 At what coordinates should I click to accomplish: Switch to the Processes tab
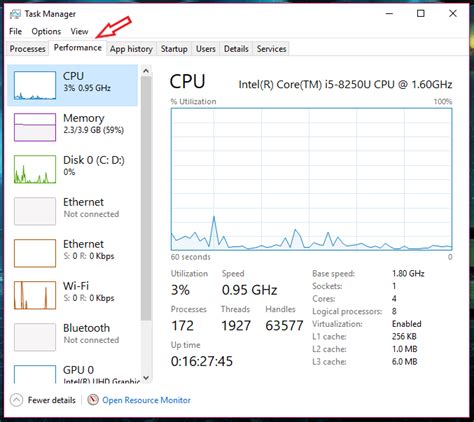(x=27, y=49)
